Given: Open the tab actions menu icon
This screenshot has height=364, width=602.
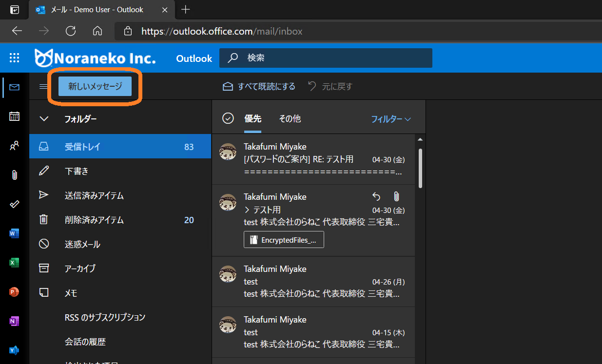Looking at the screenshot, I should 15,10.
